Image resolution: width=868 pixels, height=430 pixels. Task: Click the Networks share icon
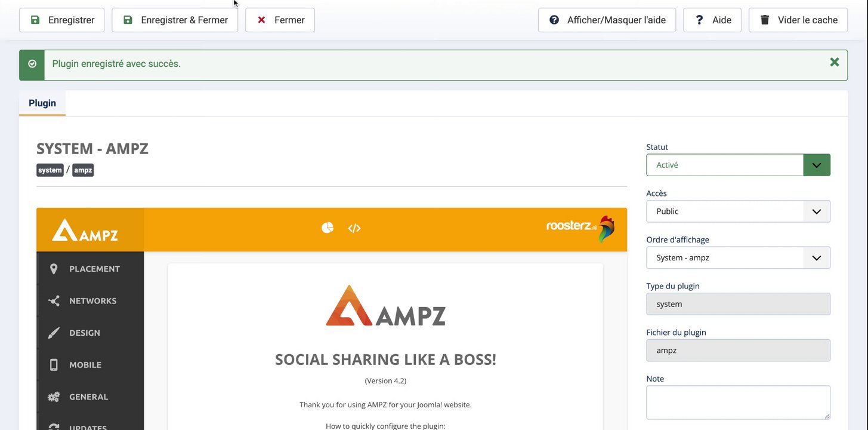(54, 301)
